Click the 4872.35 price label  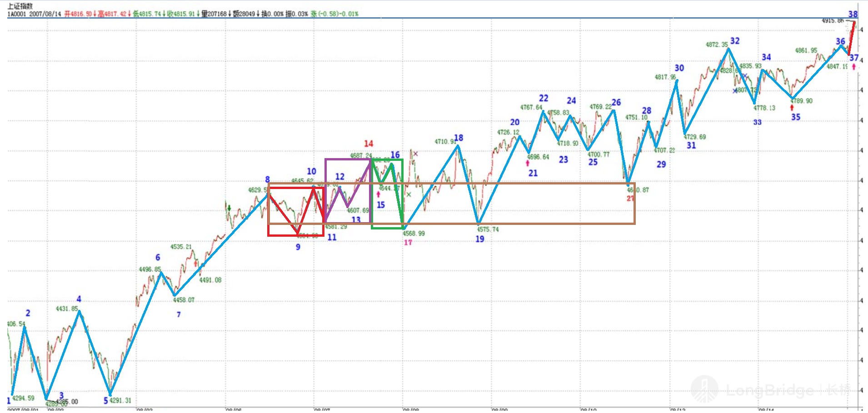click(x=717, y=45)
